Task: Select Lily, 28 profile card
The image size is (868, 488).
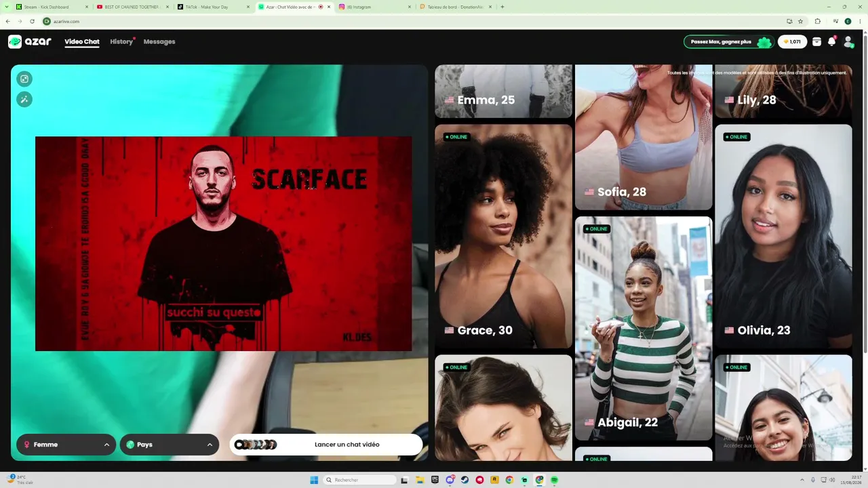Action: click(783, 91)
